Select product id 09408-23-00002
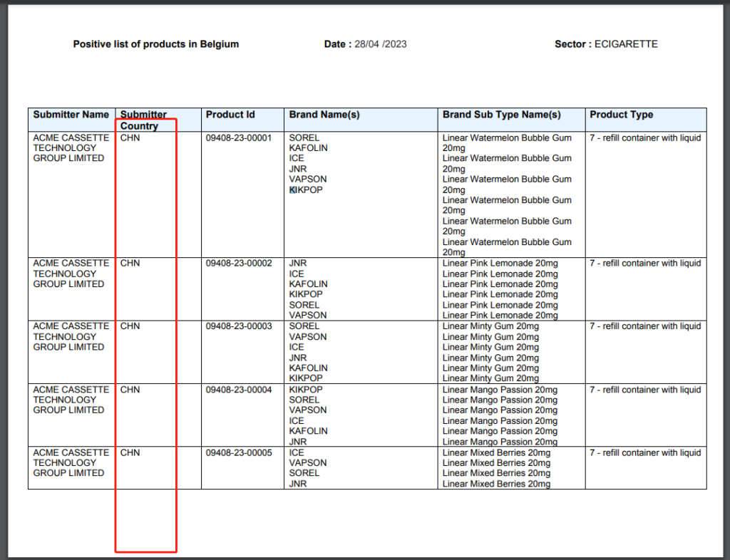The height and width of the screenshot is (560, 730). point(239,263)
